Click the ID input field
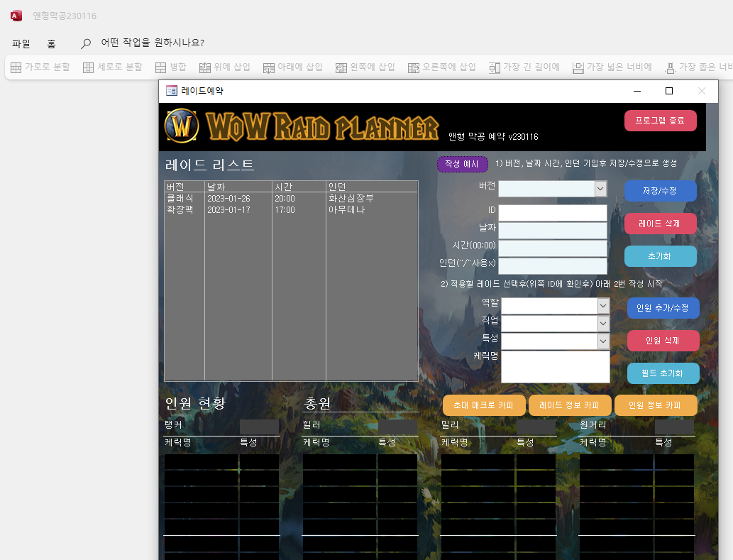The width and height of the screenshot is (733, 560). [x=553, y=213]
